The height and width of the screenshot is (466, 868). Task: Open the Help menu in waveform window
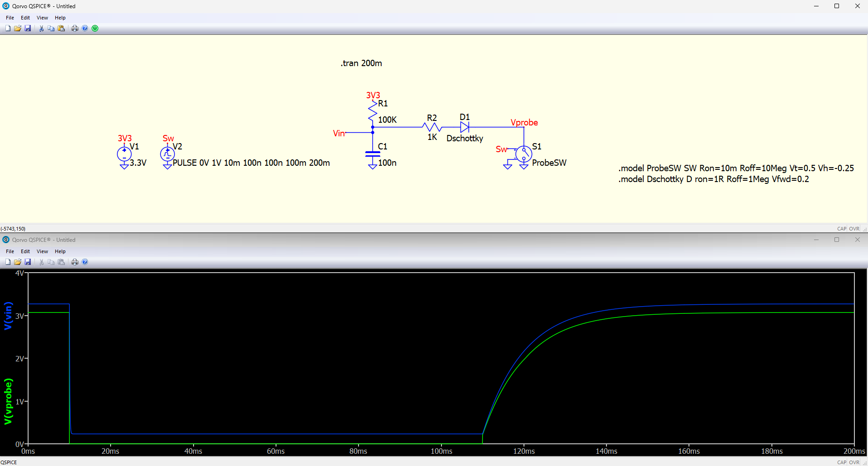tap(60, 251)
